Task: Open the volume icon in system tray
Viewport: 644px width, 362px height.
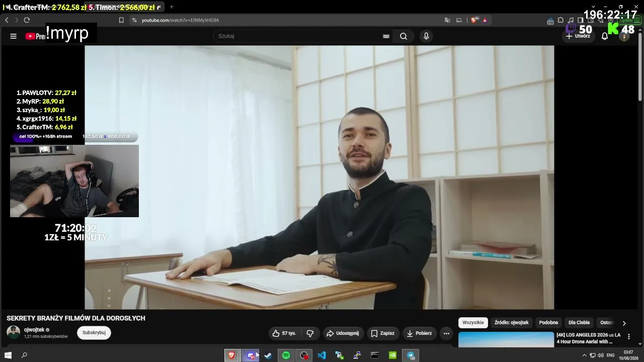Action: click(x=600, y=355)
